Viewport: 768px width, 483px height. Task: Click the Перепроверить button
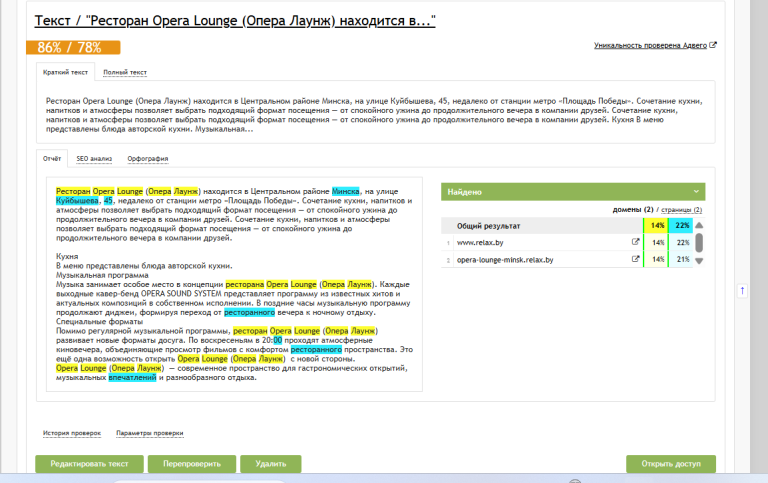point(192,464)
